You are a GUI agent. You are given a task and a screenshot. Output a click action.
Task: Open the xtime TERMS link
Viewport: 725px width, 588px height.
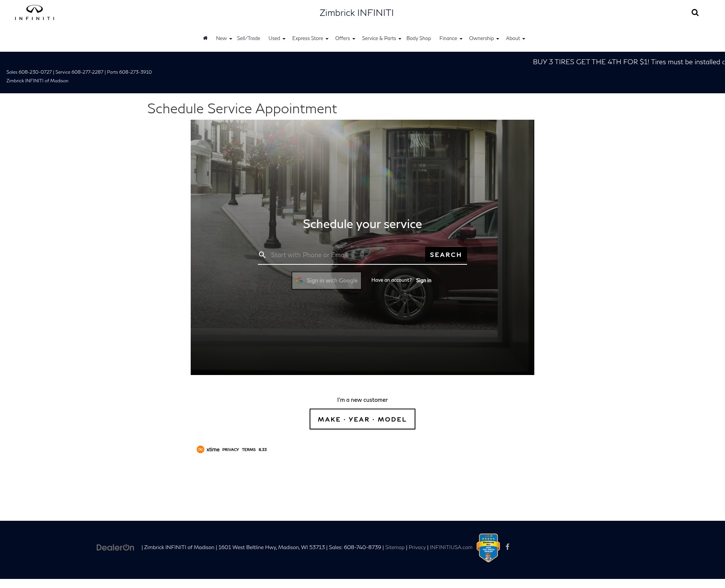tap(249, 450)
